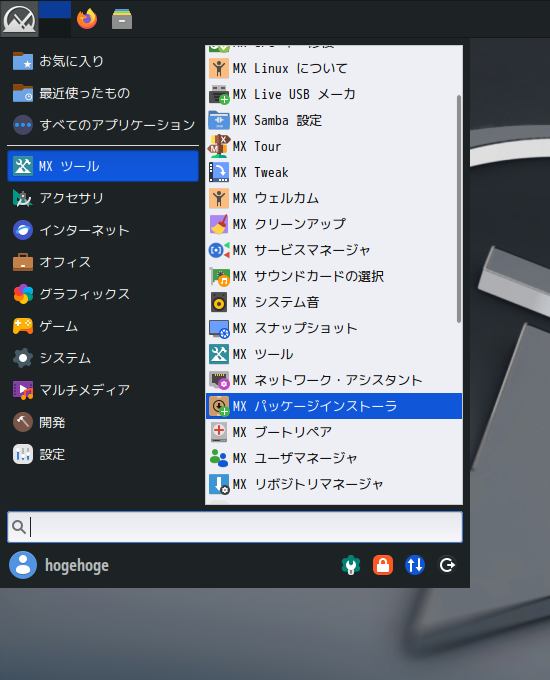550x680 pixels.
Task: Click the MX Linux について icon
Action: [219, 68]
